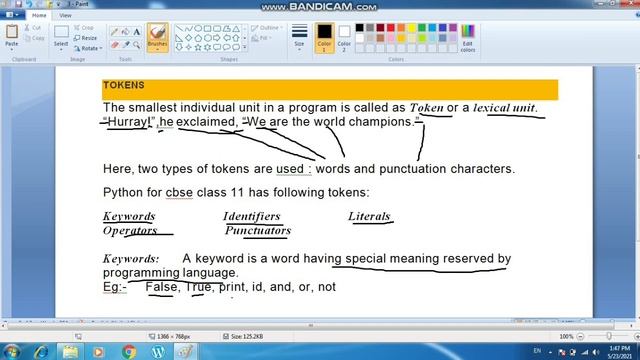
Task: Pick the purple palette swatch
Action: pyautogui.click(x=453, y=27)
